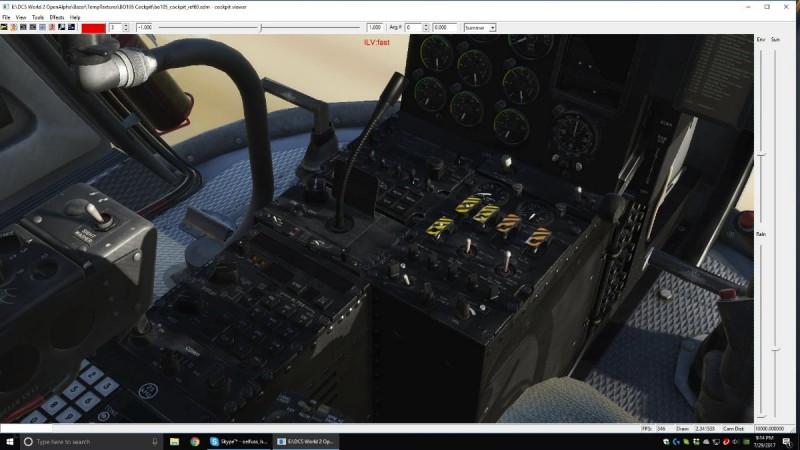
Task: Click the taskbar search box
Action: pos(92,442)
